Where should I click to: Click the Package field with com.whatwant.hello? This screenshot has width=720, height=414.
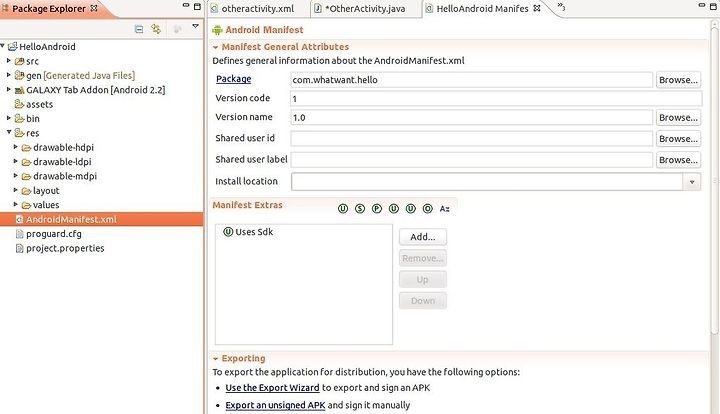pyautogui.click(x=471, y=80)
